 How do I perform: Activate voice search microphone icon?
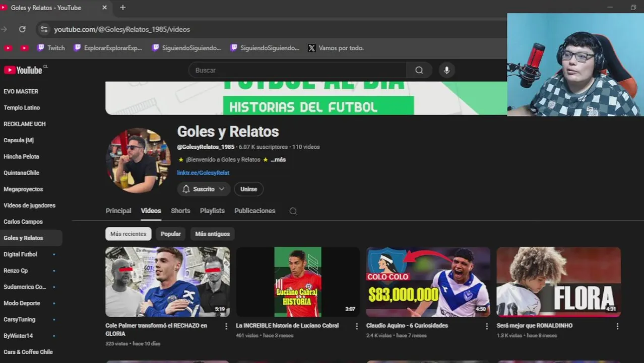[x=446, y=70]
